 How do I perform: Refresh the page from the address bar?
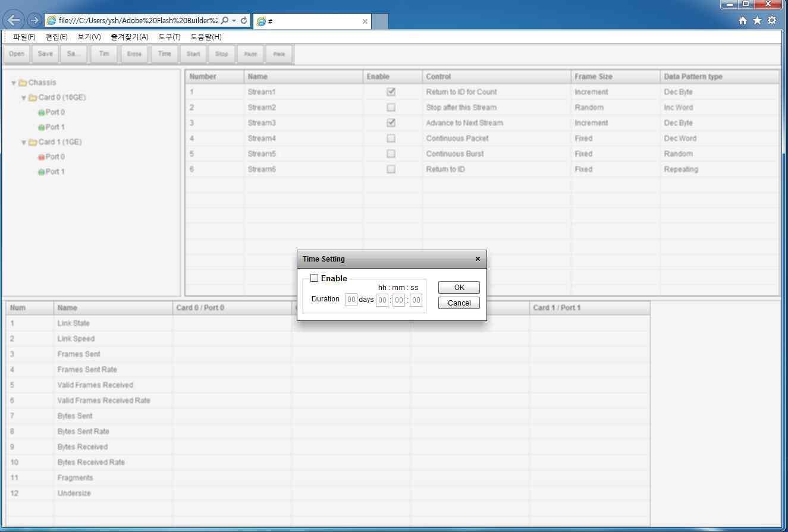click(244, 20)
